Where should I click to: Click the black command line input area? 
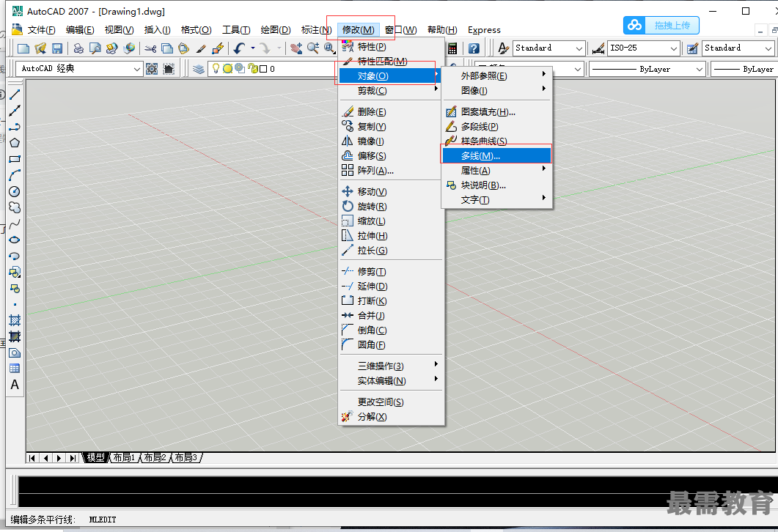click(397, 492)
